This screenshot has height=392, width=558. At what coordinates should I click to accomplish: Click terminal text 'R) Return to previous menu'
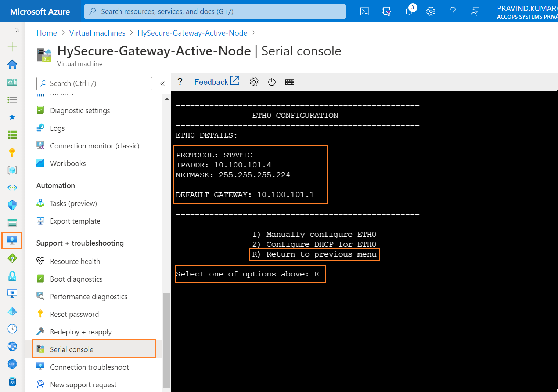coord(314,254)
